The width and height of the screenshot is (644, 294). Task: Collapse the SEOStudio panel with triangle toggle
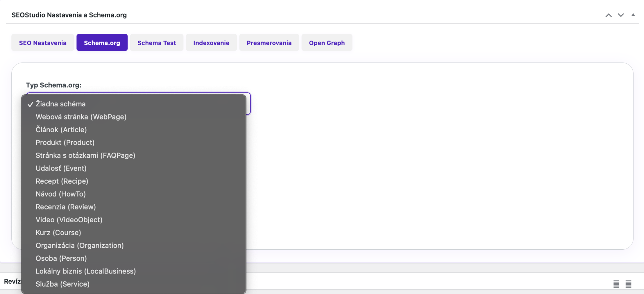click(633, 15)
